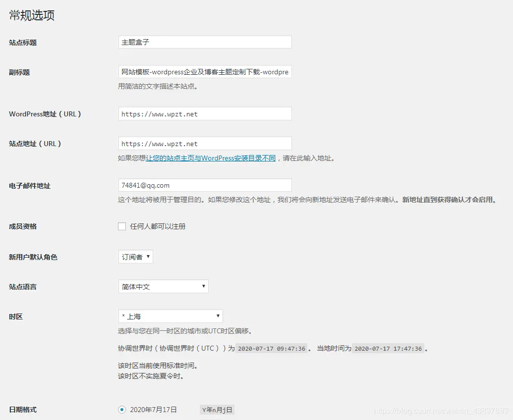Click into the 站点标题 input field
This screenshot has height=420, width=513.
pos(205,42)
